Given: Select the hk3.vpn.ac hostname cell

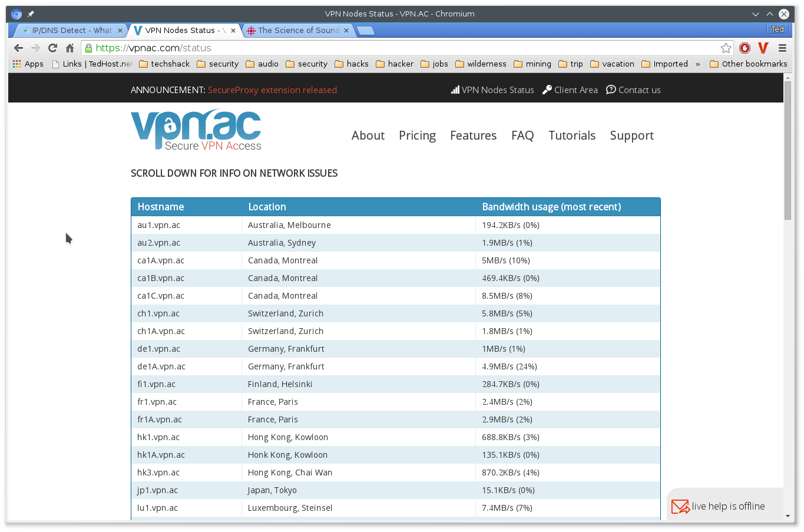Looking at the screenshot, I should [x=186, y=472].
